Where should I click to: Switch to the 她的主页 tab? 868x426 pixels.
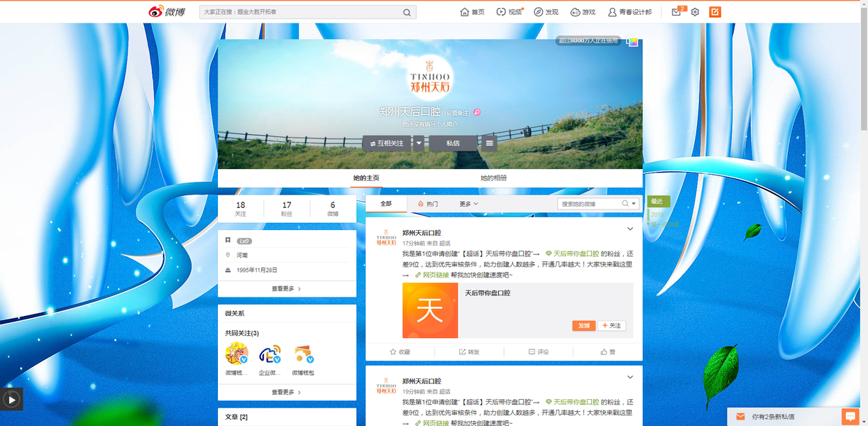pos(366,178)
